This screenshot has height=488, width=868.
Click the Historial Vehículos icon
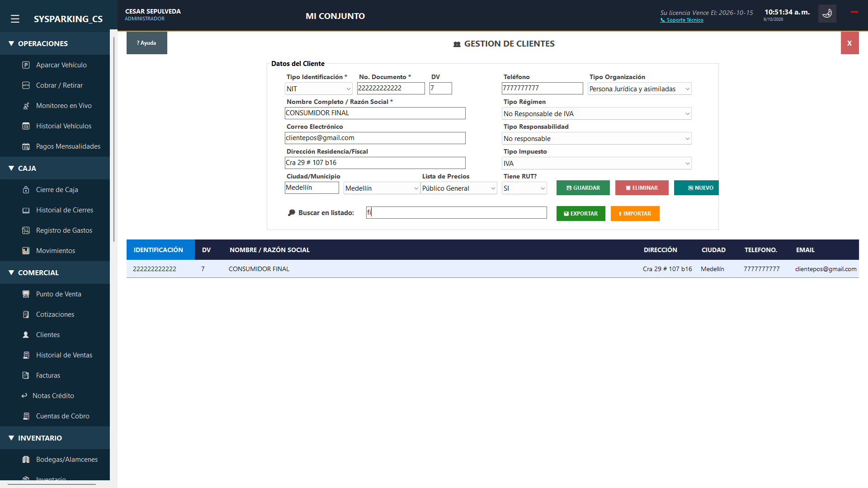[x=26, y=126]
